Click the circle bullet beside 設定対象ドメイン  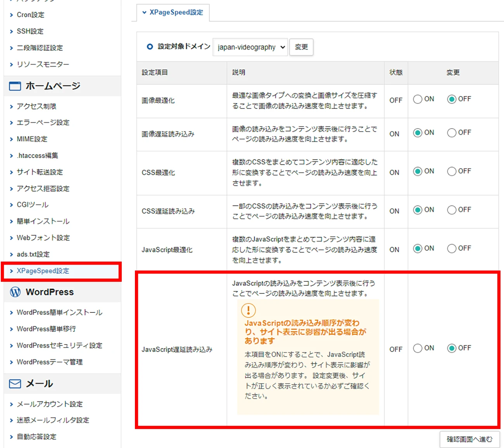150,47
